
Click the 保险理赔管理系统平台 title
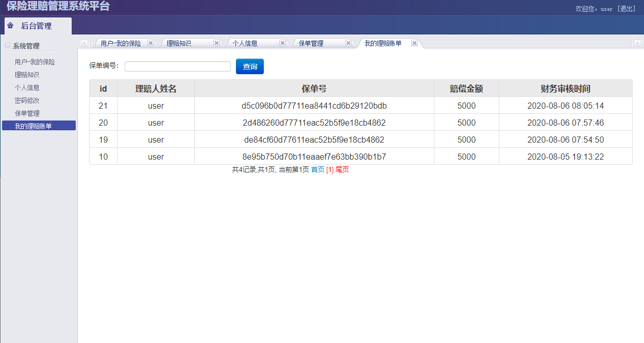(58, 6)
